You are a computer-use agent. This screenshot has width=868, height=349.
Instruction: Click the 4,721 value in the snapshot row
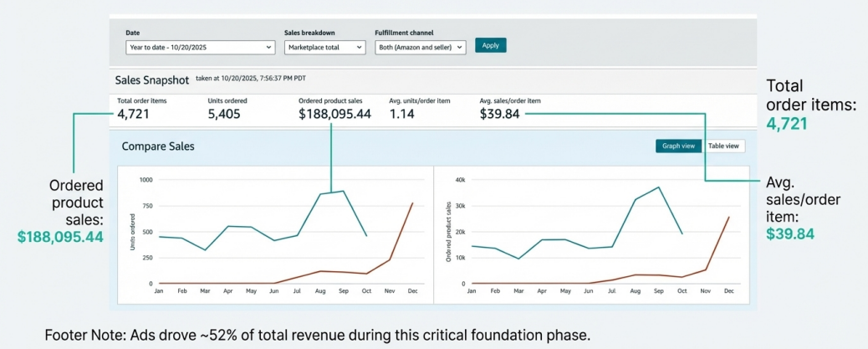click(x=133, y=114)
